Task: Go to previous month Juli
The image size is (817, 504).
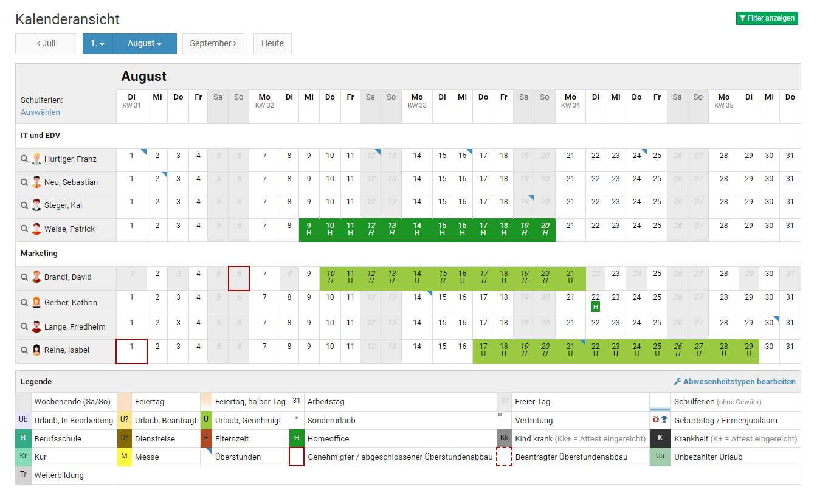Action: click(46, 44)
